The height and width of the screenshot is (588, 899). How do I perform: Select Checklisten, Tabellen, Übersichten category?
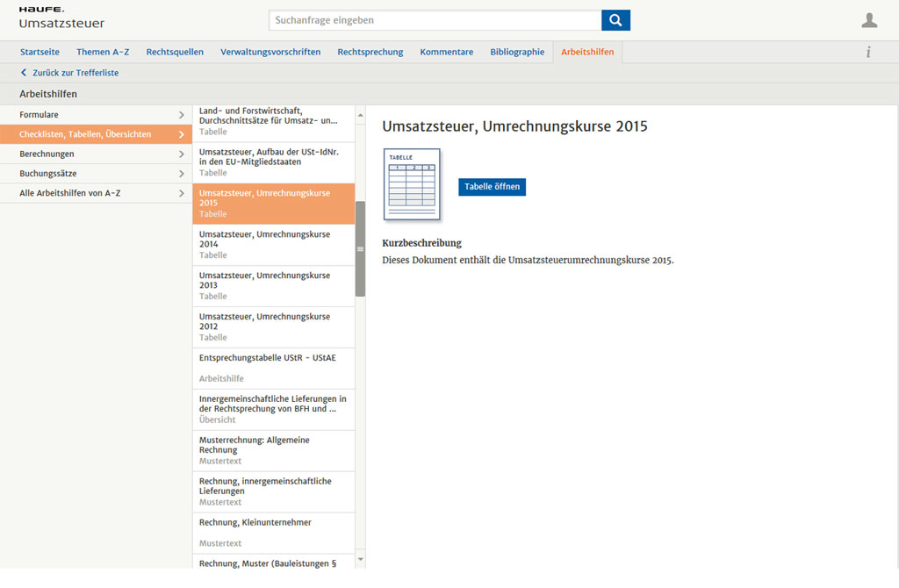click(96, 134)
